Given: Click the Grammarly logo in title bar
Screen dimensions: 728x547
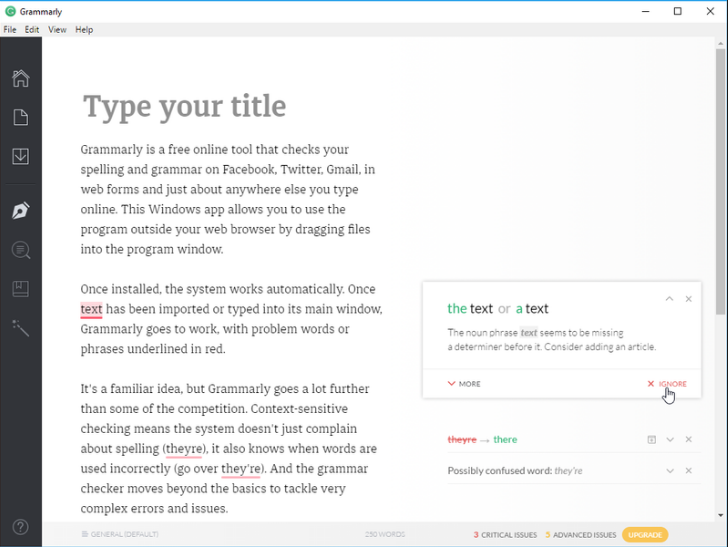Looking at the screenshot, I should pos(10,11).
